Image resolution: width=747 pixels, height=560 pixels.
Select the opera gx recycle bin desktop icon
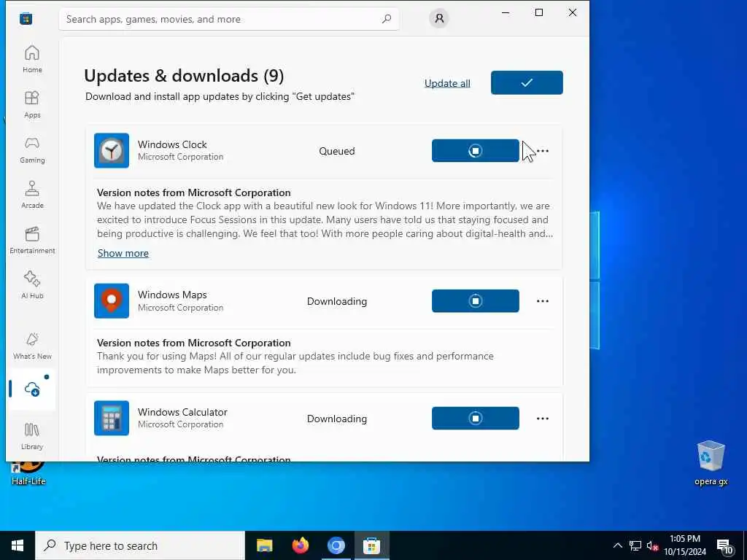(x=711, y=463)
